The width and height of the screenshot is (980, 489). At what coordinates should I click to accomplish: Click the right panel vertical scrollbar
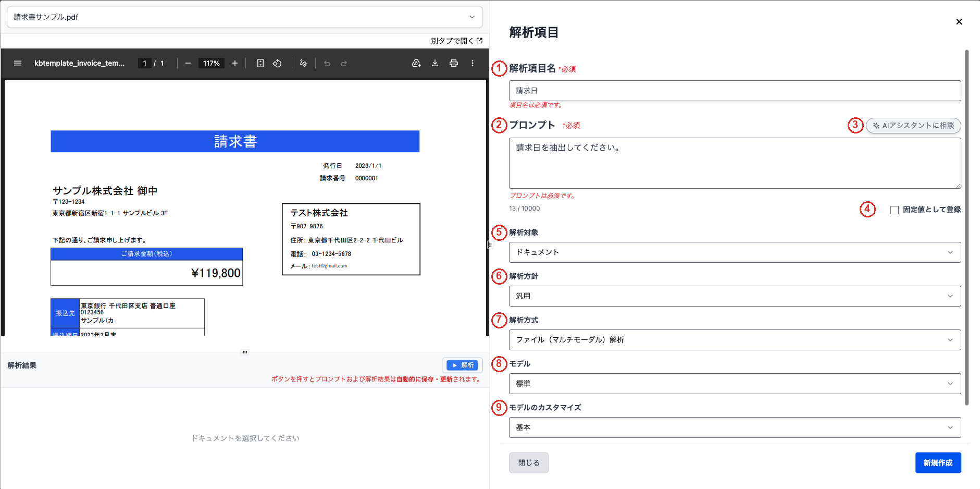[x=966, y=227]
